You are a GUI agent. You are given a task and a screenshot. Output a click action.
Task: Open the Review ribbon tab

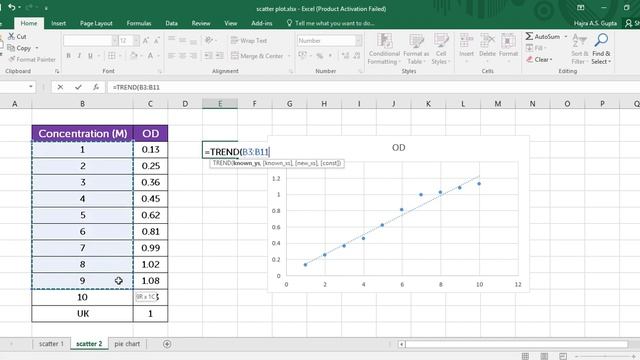pyautogui.click(x=201, y=23)
